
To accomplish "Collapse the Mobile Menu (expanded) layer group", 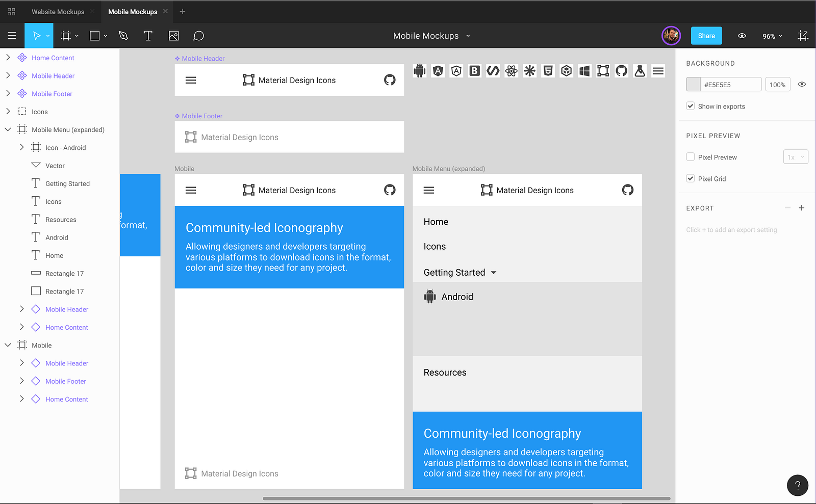I will (x=8, y=129).
